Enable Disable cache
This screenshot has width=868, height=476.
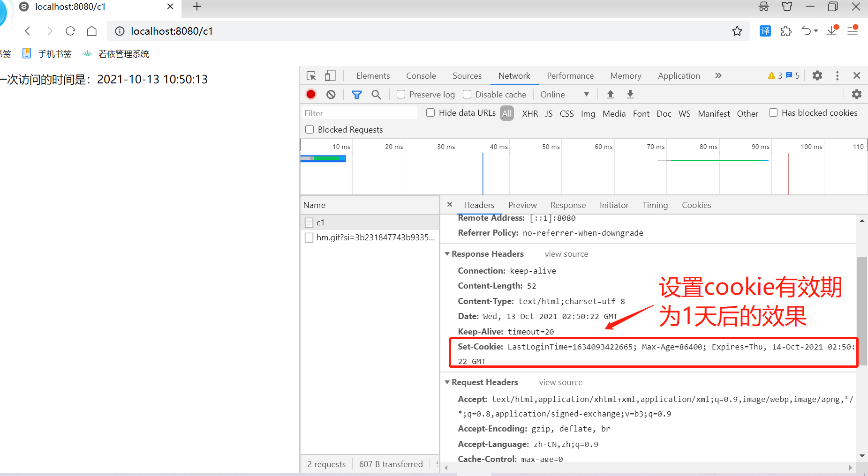click(467, 94)
